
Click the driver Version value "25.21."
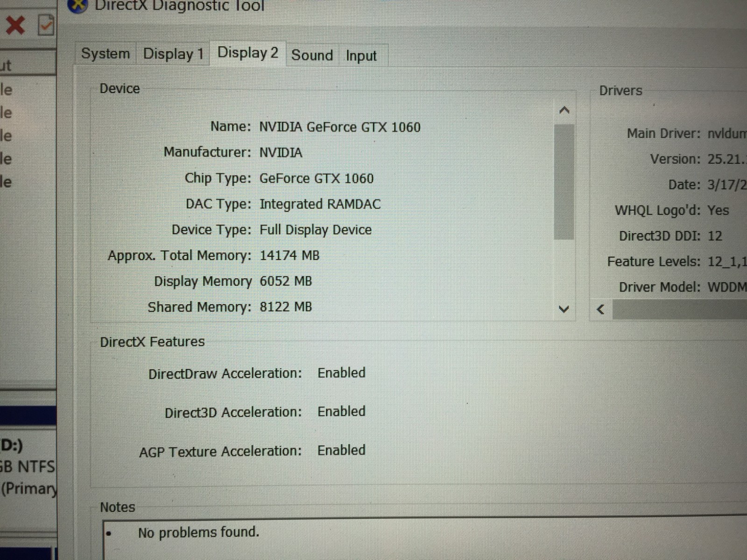(x=726, y=159)
